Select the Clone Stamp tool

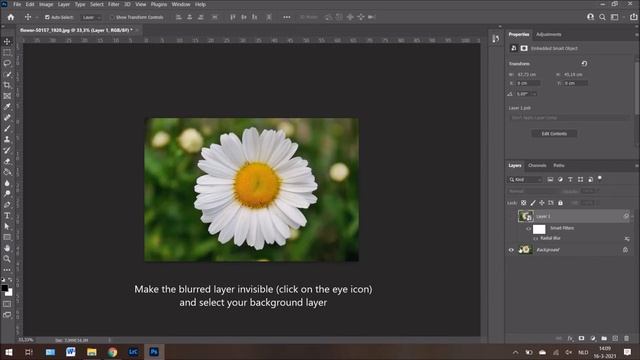click(x=7, y=139)
